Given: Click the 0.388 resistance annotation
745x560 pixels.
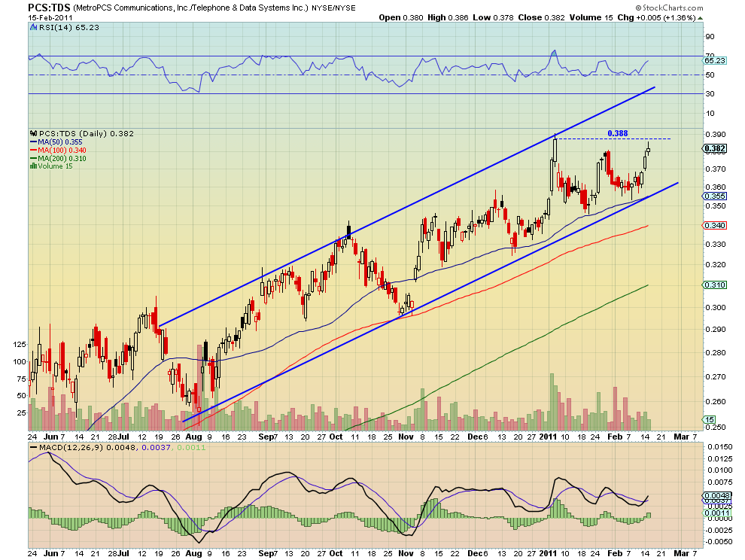Looking at the screenshot, I should [618, 133].
